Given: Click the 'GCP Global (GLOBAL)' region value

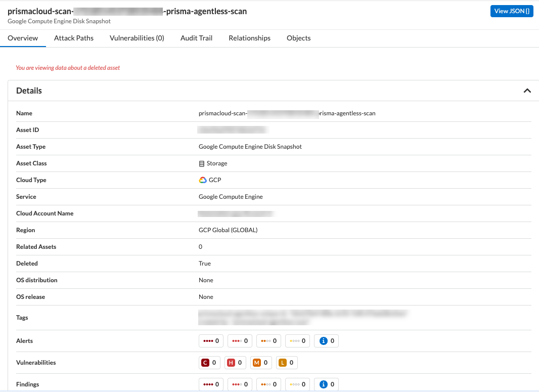Looking at the screenshot, I should tap(228, 230).
